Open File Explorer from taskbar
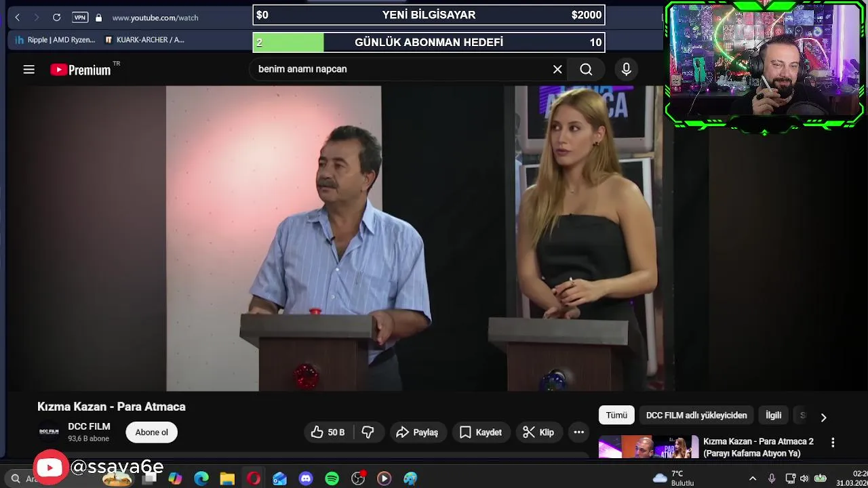The height and width of the screenshot is (488, 868). (227, 479)
